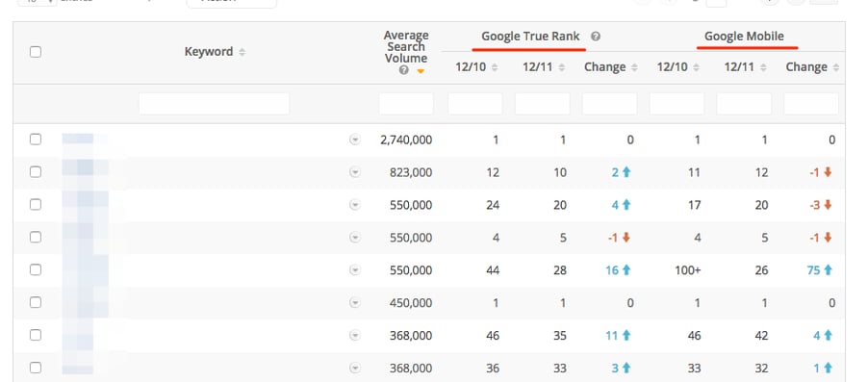Check the row with 2,740,000 search volume

click(36, 140)
